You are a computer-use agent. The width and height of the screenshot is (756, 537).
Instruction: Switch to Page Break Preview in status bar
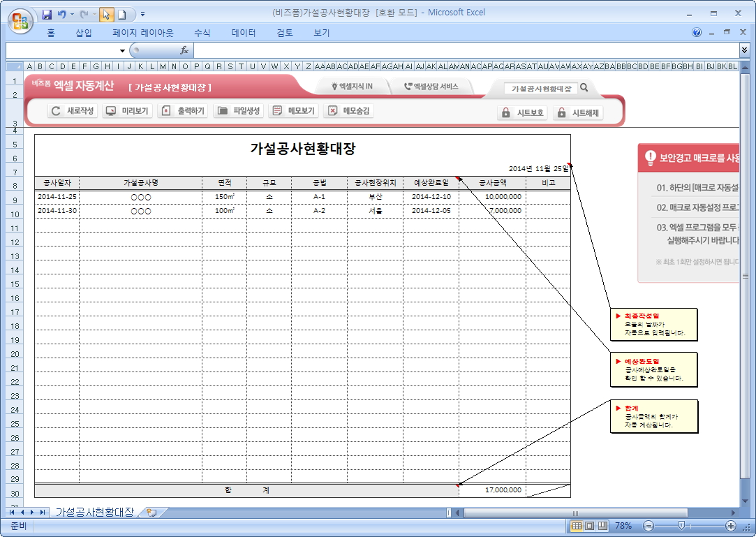tap(602, 526)
